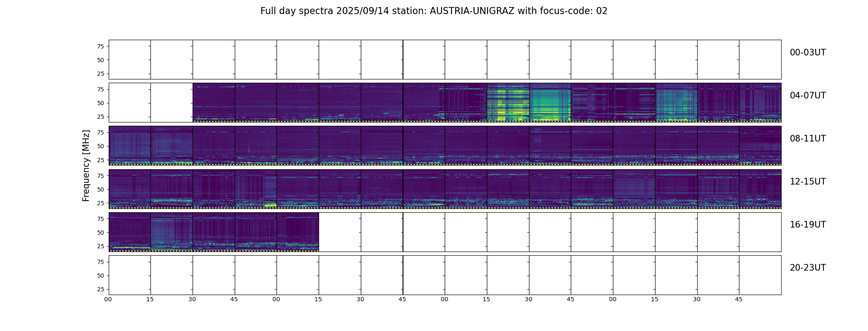
Task: Click the 25 tick of the 20-23UT row
Action: pos(100,289)
